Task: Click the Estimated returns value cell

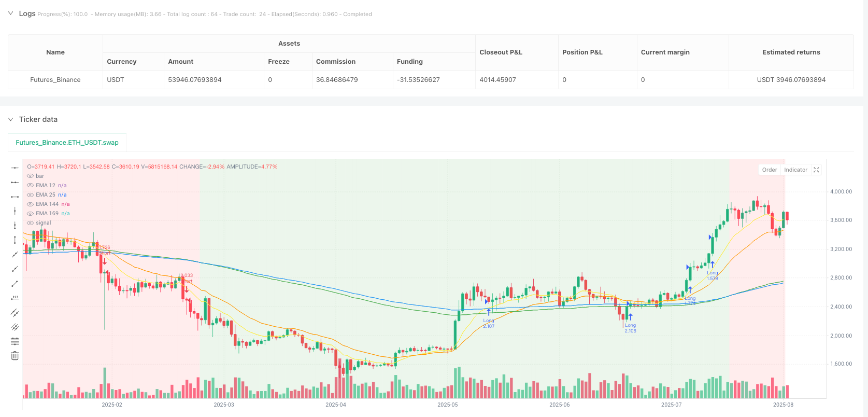Action: (x=791, y=80)
